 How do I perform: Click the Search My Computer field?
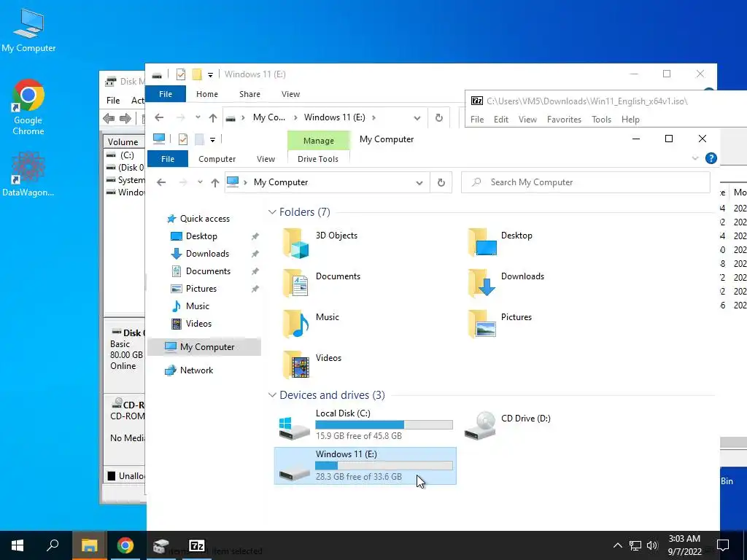(586, 182)
